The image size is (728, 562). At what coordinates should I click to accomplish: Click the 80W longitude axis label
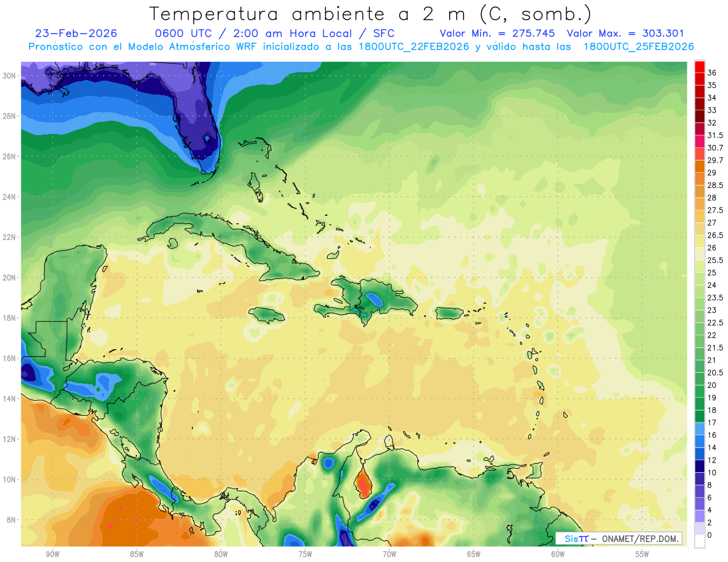[221, 554]
